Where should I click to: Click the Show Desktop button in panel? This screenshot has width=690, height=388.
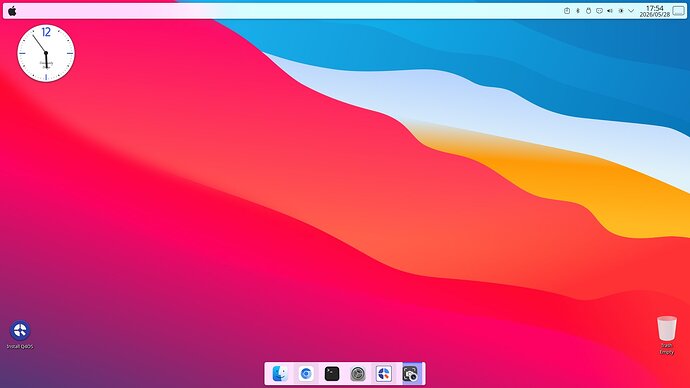pyautogui.click(x=679, y=11)
